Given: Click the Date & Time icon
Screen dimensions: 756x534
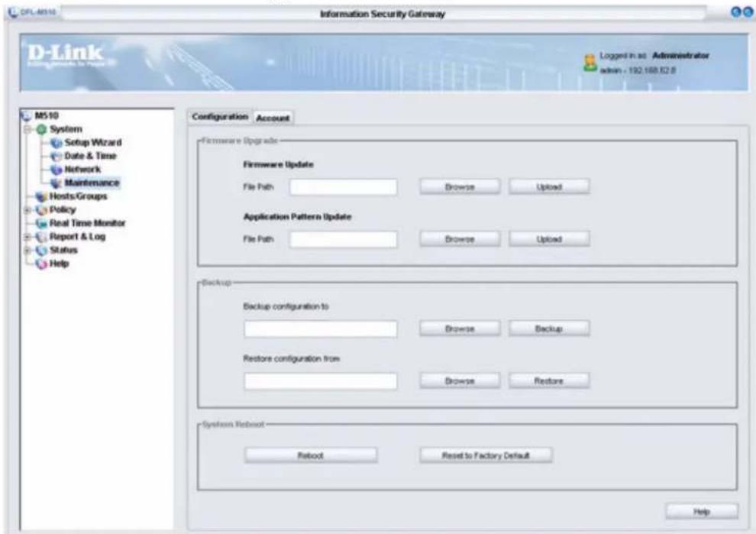Looking at the screenshot, I should pyautogui.click(x=57, y=157).
